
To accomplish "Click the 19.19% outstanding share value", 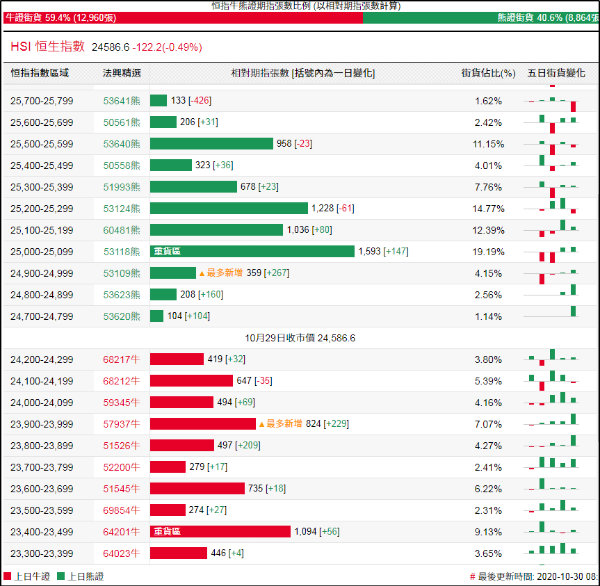I will click(x=488, y=251).
